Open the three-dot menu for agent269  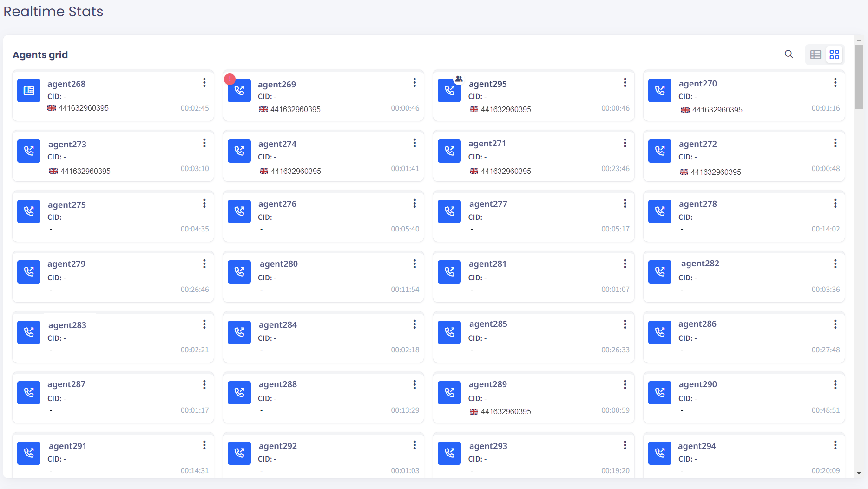click(414, 83)
